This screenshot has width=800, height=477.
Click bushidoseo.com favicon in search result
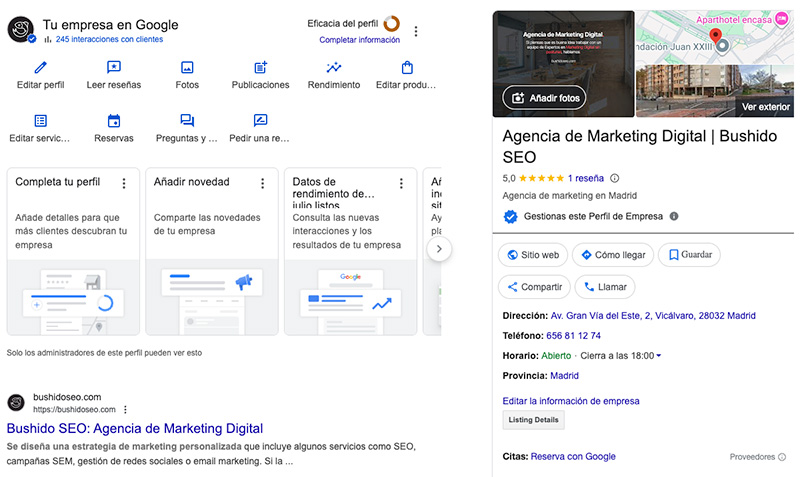[x=16, y=403]
